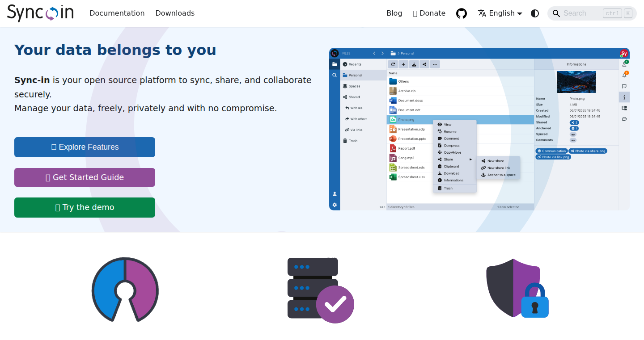This screenshot has height=340, width=644.
Task: Toggle the dark/light theme switch
Action: pos(535,13)
